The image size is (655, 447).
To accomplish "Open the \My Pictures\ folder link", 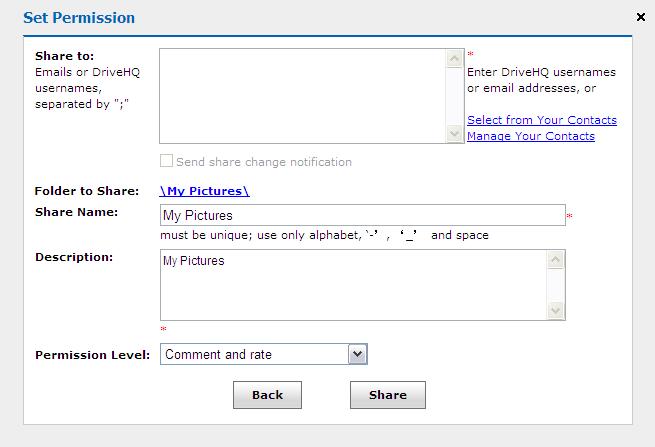I will tap(204, 191).
